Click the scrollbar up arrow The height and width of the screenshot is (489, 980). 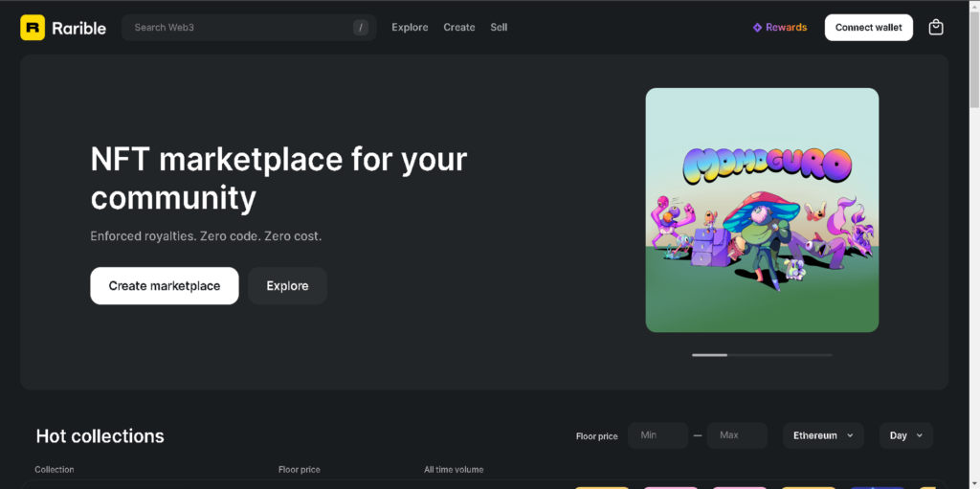973,7
